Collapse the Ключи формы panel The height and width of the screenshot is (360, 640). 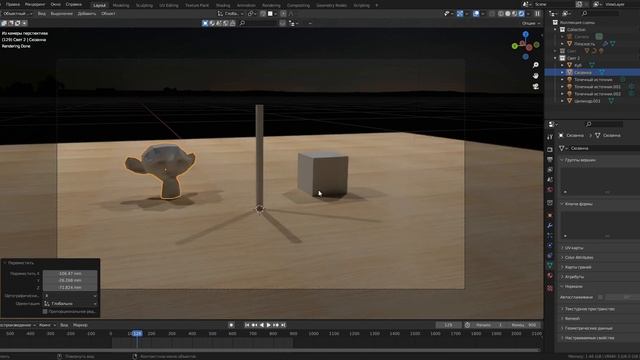pyautogui.click(x=578, y=204)
